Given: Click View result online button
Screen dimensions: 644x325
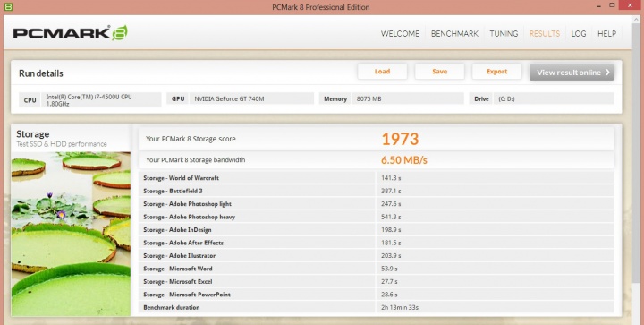Looking at the screenshot, I should [x=572, y=72].
